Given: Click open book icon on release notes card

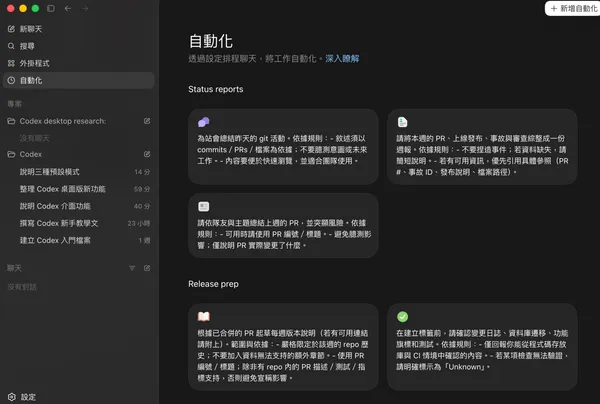Looking at the screenshot, I should pos(204,317).
